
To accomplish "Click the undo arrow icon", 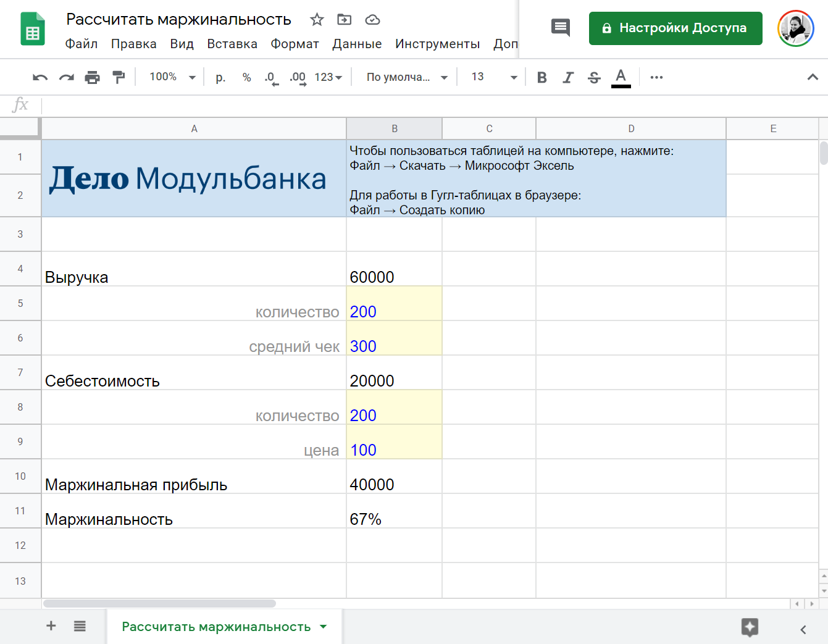I will coord(40,77).
